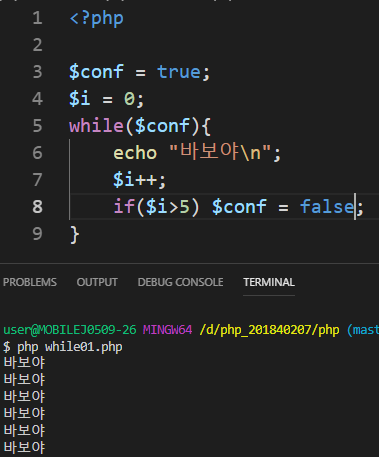
Task: Click line number 5 in the gutter
Action: point(37,126)
